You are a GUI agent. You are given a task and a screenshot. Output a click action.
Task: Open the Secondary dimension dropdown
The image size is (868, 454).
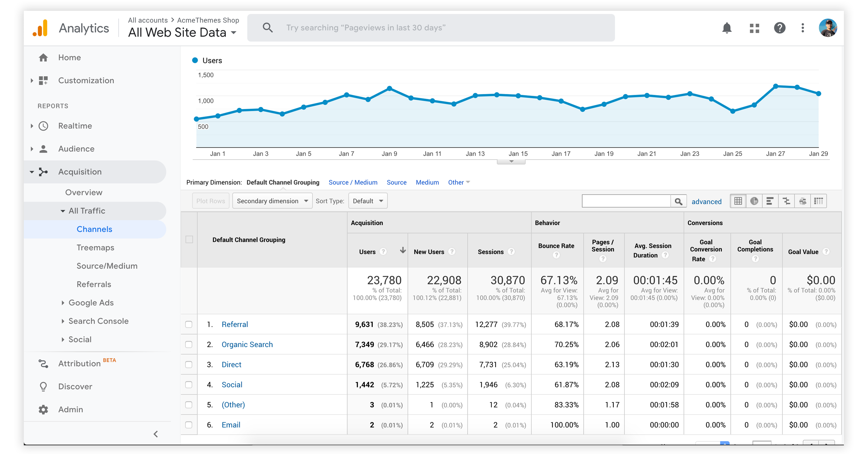click(x=272, y=201)
